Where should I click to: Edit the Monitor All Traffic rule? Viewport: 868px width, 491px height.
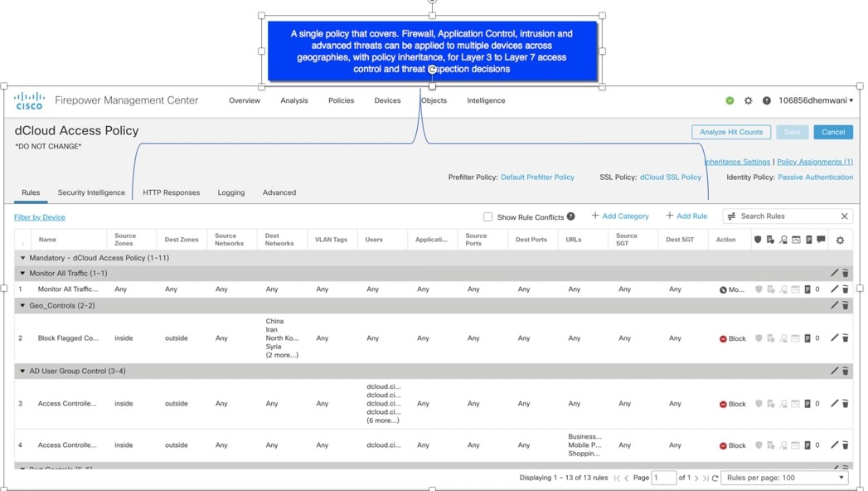pyautogui.click(x=834, y=289)
